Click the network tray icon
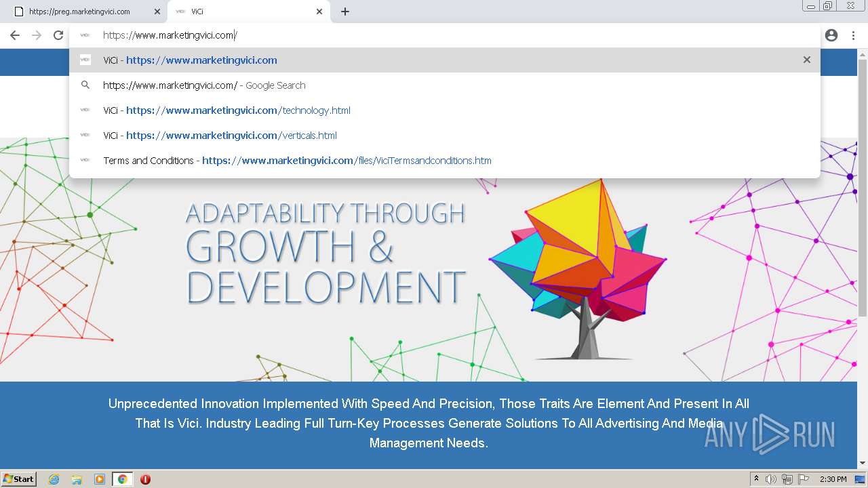 tap(787, 479)
